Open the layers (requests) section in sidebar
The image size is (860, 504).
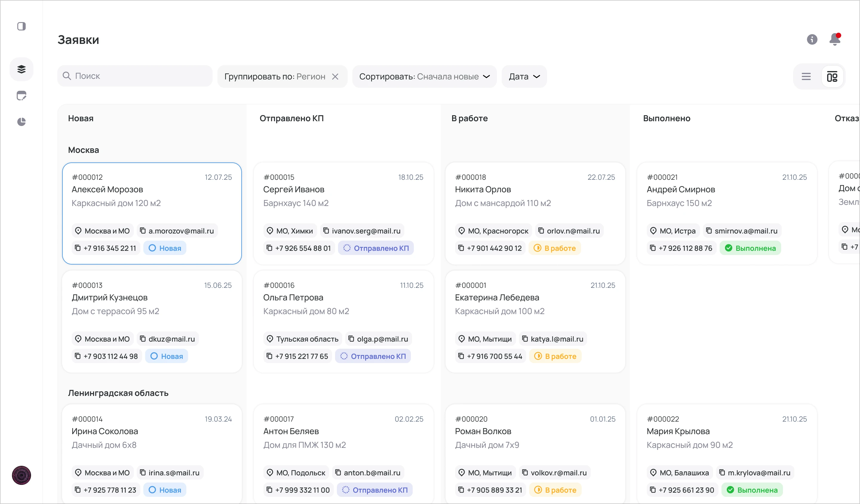coord(21,69)
